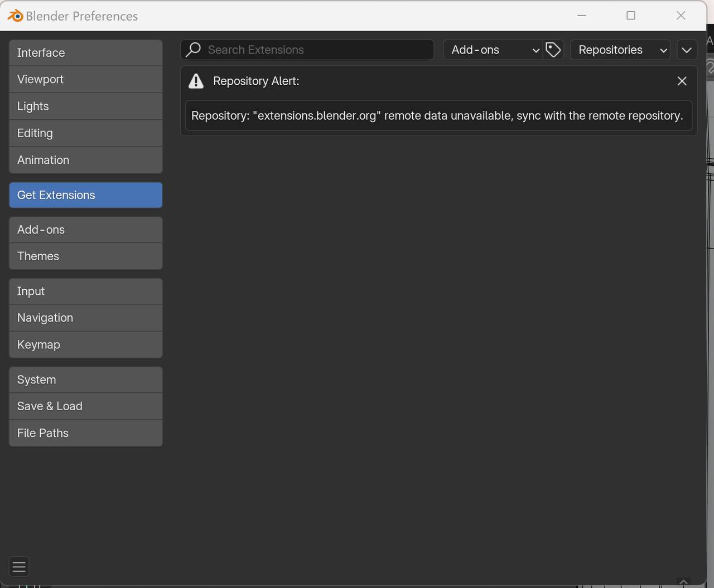Open the Lights preferences
Image resolution: width=714 pixels, height=588 pixels.
(85, 106)
